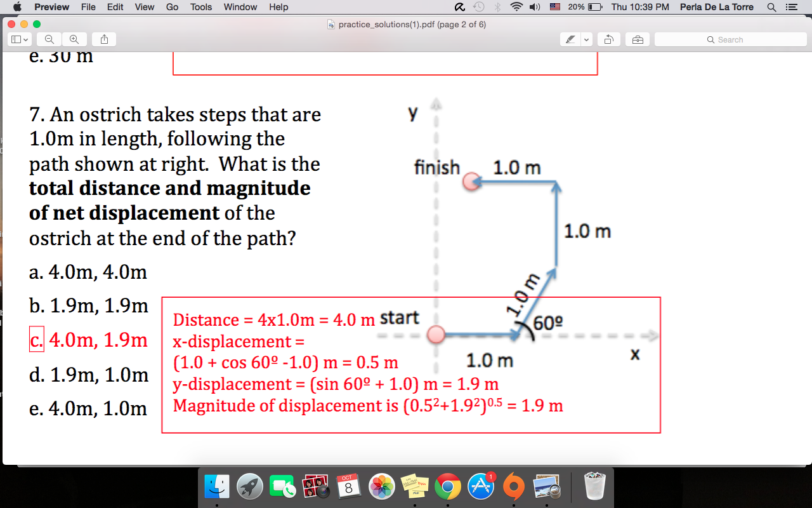Image resolution: width=812 pixels, height=508 pixels.
Task: Open Google Chrome from the Dock
Action: (x=448, y=486)
